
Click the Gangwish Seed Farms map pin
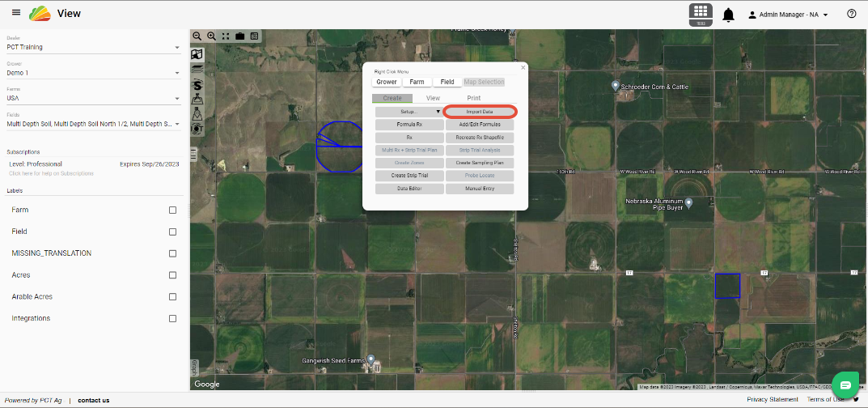[371, 360]
